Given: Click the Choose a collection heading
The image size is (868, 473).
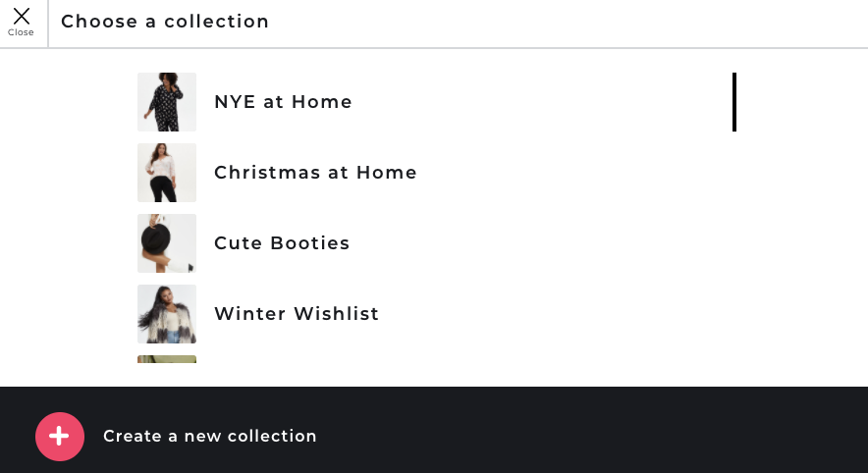Looking at the screenshot, I should click(x=165, y=22).
